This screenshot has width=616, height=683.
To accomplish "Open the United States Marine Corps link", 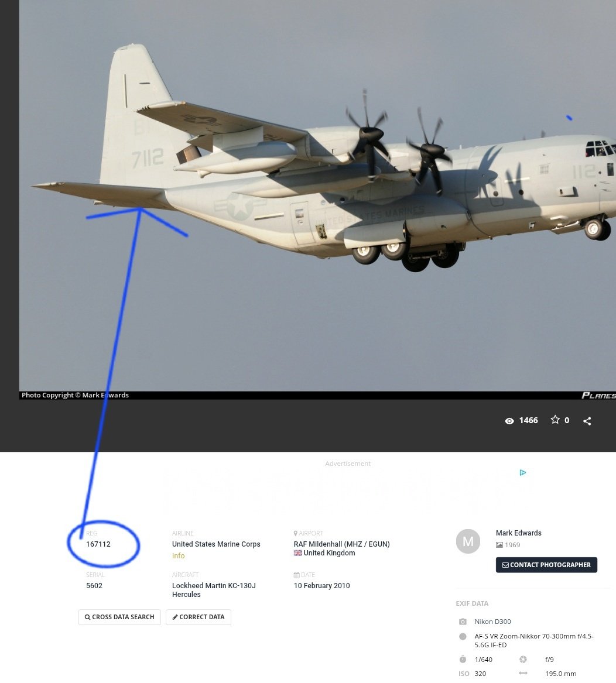I will (216, 544).
